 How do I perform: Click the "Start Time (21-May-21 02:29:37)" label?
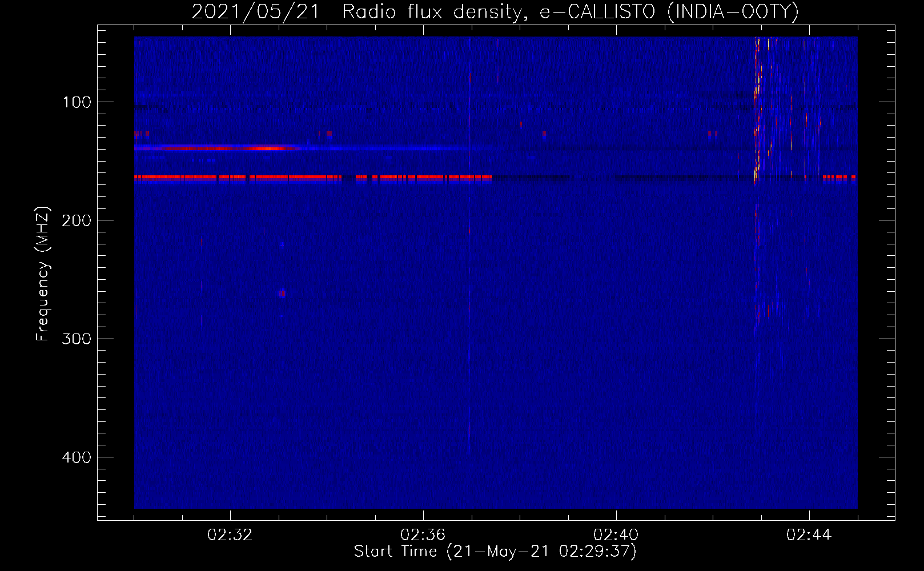point(495,552)
